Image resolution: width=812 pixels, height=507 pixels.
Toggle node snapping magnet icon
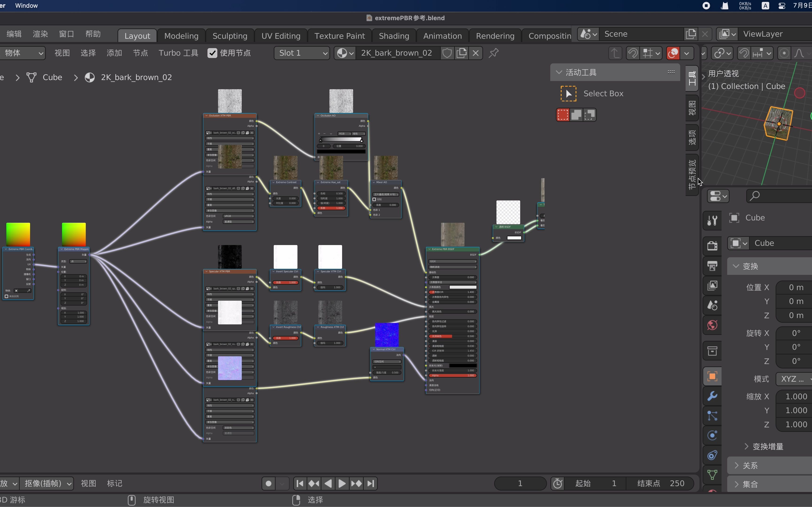pos(633,53)
